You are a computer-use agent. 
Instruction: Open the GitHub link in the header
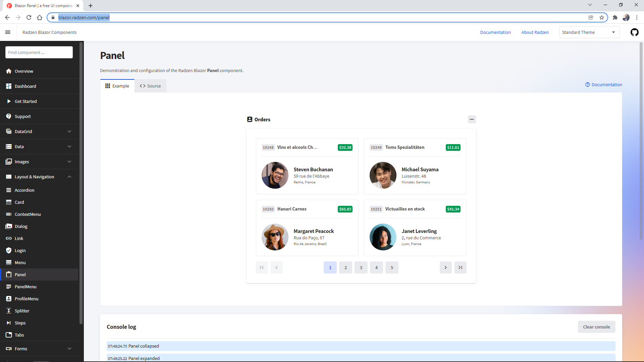[x=635, y=32]
